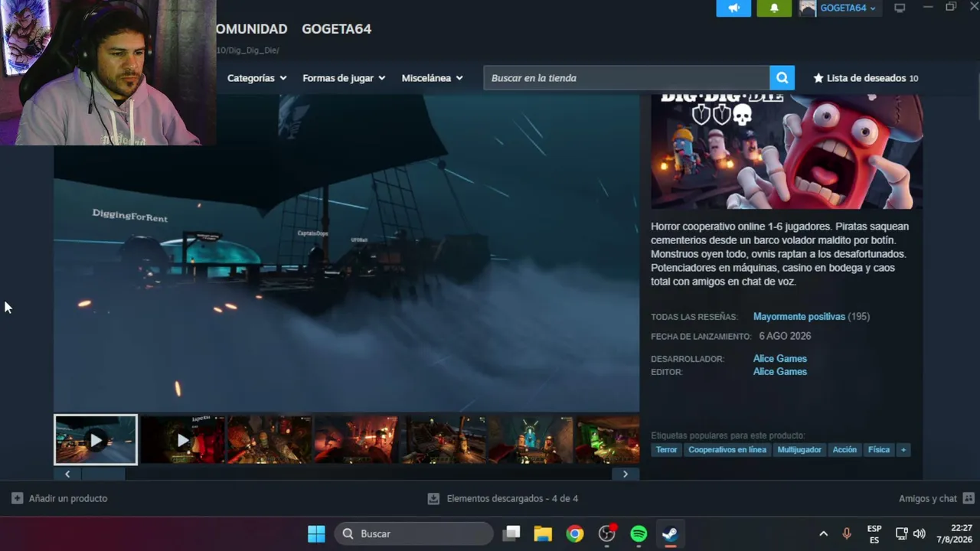The image size is (980, 551).
Task: Expand the Miscelánea menu
Action: click(x=432, y=78)
